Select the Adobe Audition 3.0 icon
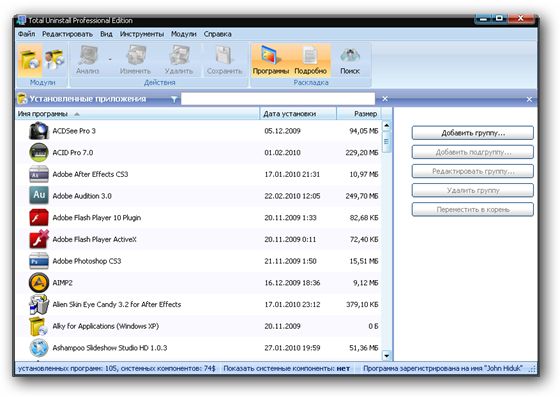 (39, 196)
